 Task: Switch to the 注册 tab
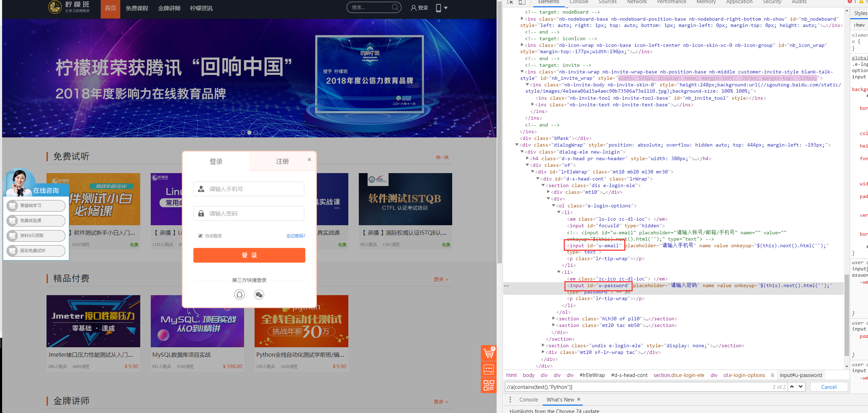pos(282,161)
